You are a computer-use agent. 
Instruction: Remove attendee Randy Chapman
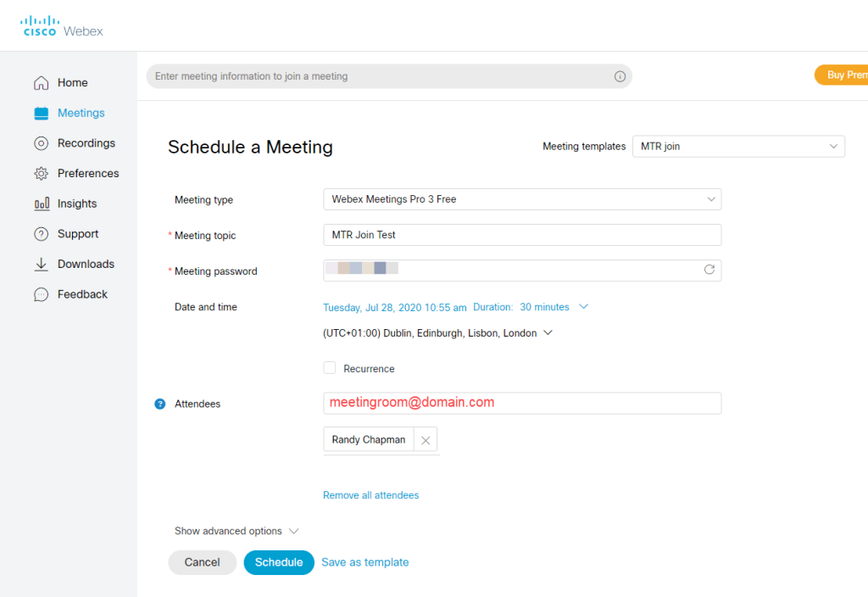[x=426, y=440]
